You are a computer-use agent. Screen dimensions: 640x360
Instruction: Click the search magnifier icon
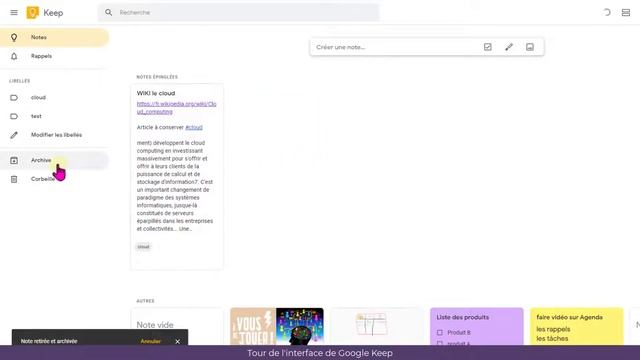coord(108,13)
